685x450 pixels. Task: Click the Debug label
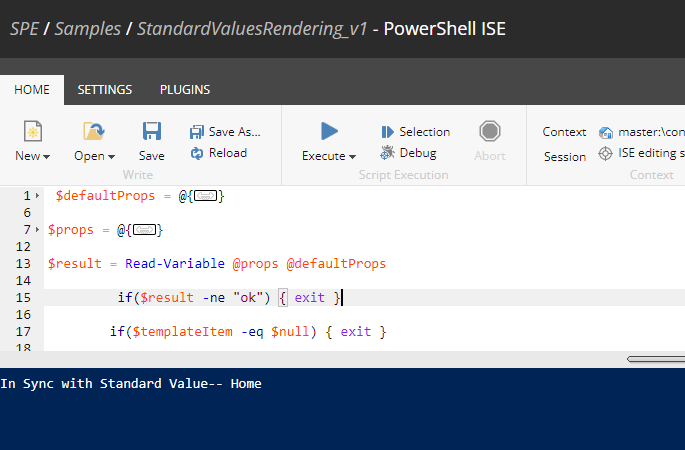coord(418,153)
